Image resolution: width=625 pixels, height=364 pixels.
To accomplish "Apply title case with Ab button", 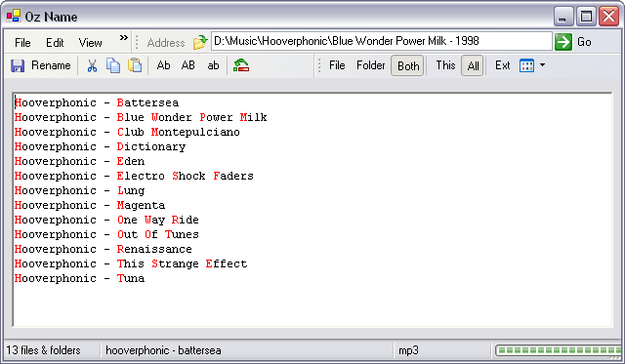I will click(163, 65).
